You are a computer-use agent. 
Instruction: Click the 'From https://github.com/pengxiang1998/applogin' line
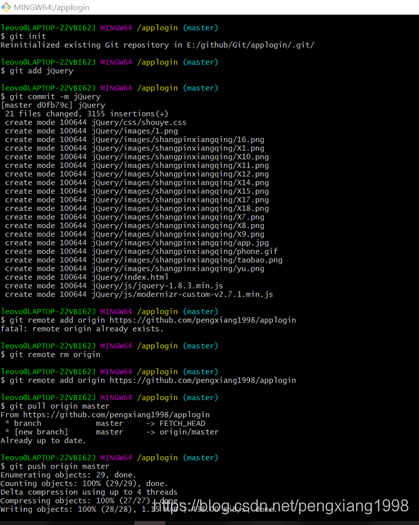point(105,415)
